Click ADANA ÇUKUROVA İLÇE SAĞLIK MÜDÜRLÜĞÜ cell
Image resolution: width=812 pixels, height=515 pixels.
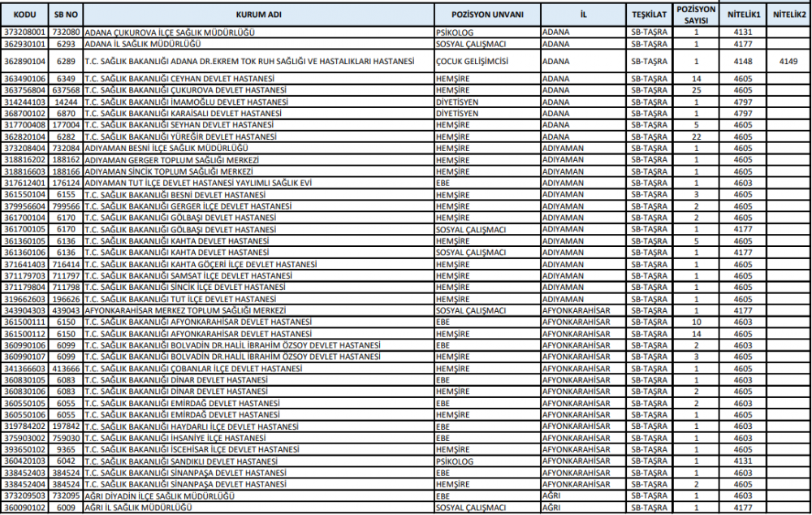(x=258, y=32)
